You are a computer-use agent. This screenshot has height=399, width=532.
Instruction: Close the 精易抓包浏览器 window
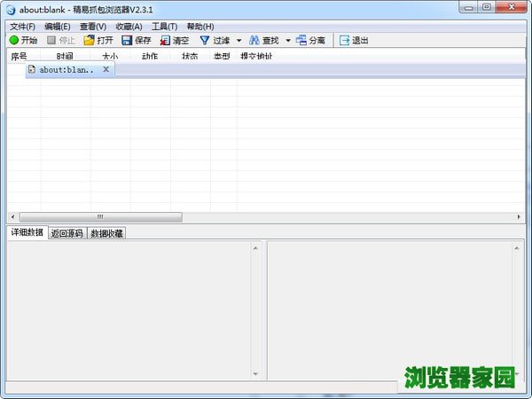pyautogui.click(x=512, y=7)
